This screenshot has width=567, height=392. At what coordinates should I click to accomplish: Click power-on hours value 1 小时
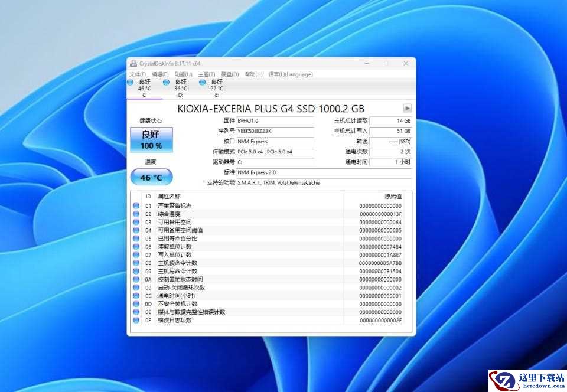point(390,162)
